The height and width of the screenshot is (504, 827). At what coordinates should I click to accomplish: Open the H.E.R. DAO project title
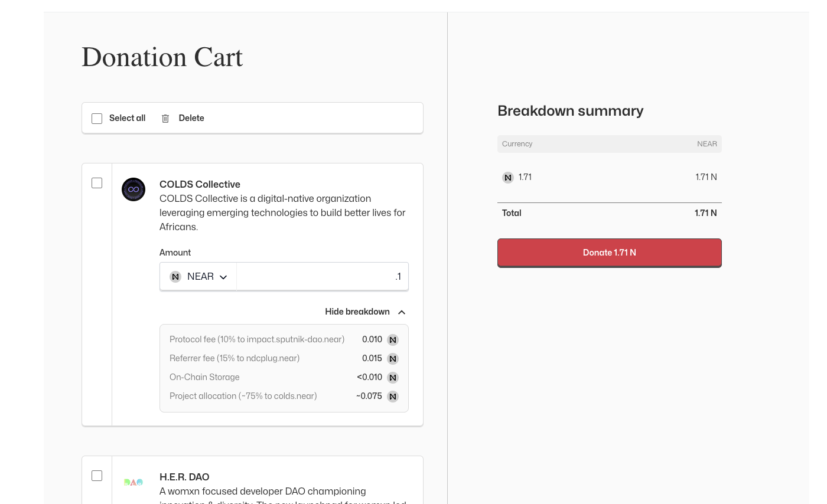[184, 477]
